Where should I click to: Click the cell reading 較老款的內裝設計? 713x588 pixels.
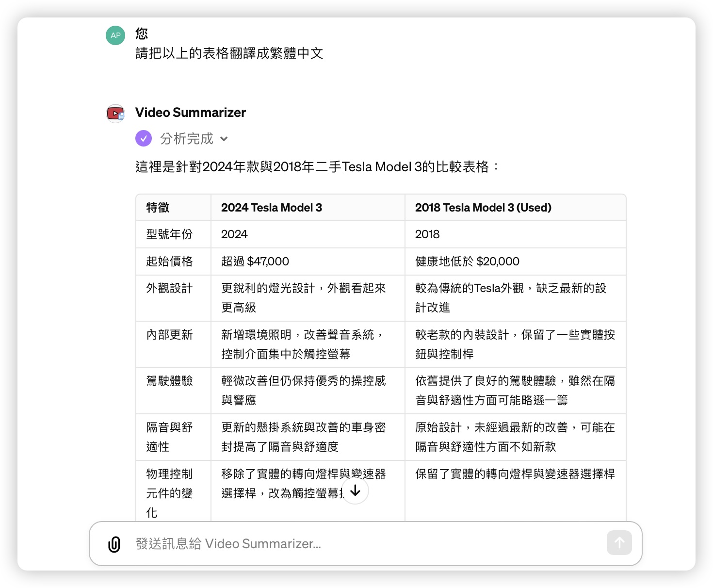tap(515, 344)
